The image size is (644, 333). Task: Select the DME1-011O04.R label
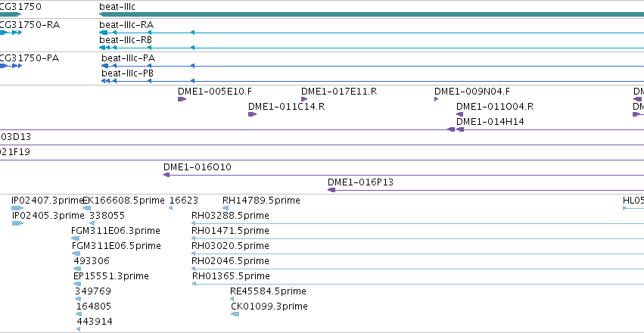(x=495, y=107)
